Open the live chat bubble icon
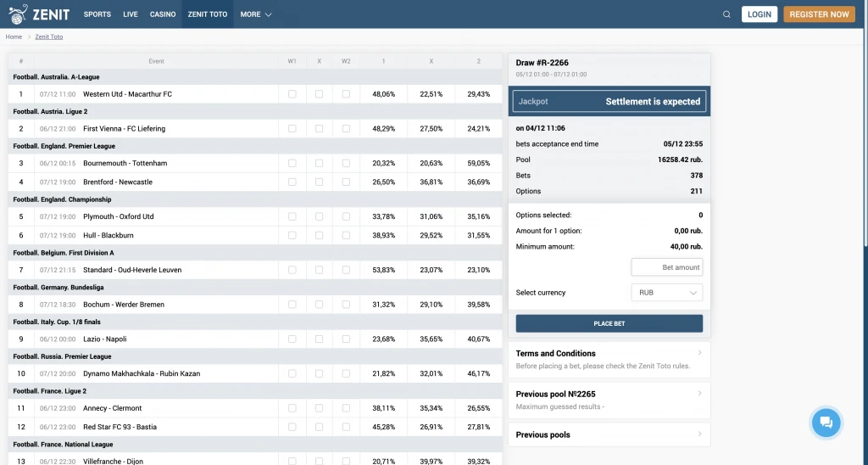 pos(826,423)
